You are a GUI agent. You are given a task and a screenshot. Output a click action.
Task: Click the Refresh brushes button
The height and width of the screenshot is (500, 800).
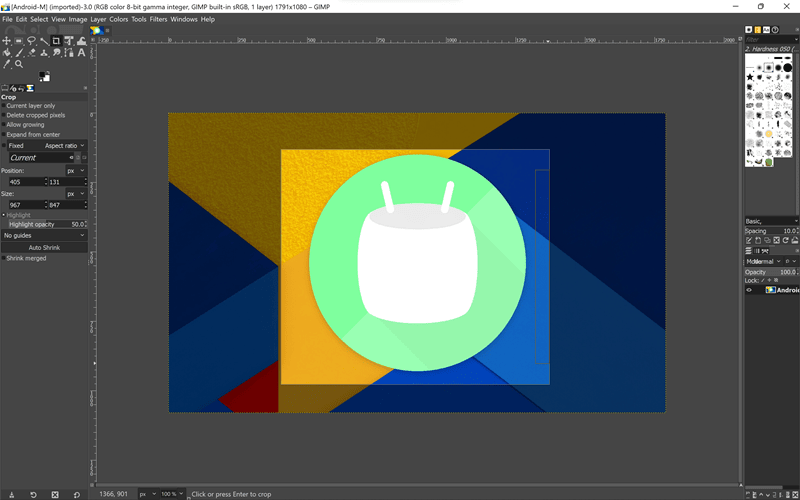(x=786, y=240)
